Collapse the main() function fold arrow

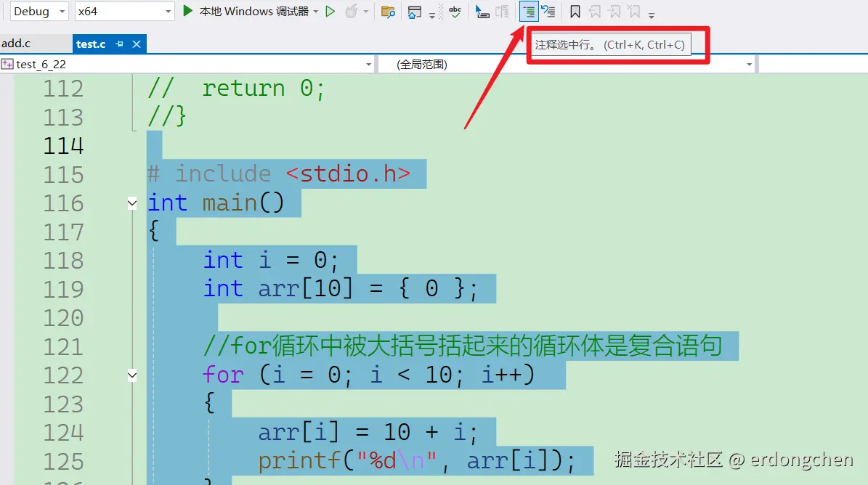click(131, 203)
